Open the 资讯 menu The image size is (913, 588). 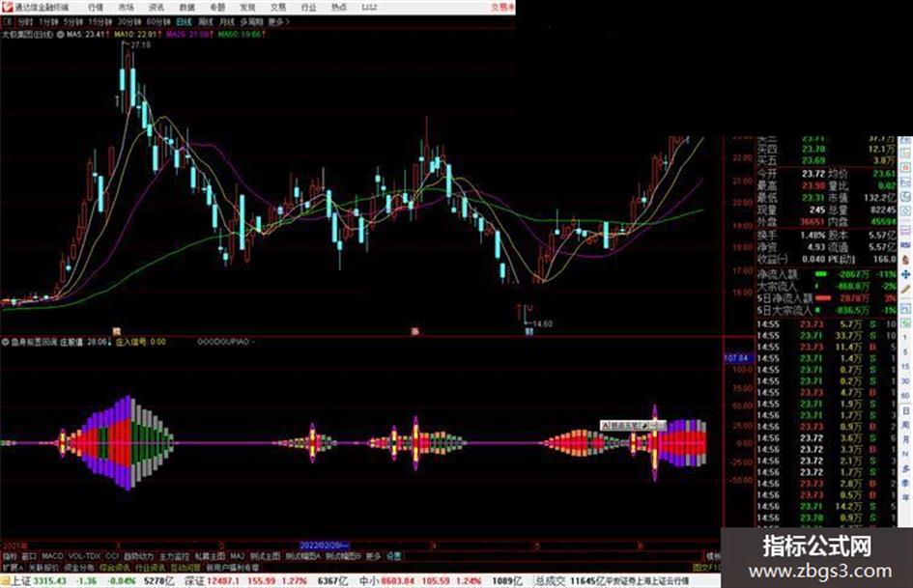157,8
